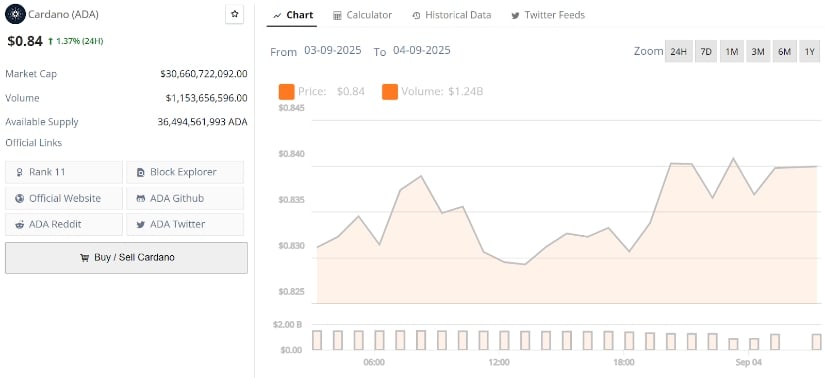Click the 06:00 time axis label
825x378 pixels.
(374, 363)
